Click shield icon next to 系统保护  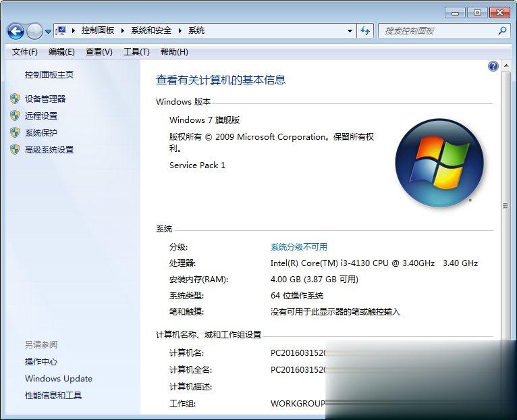[x=15, y=132]
